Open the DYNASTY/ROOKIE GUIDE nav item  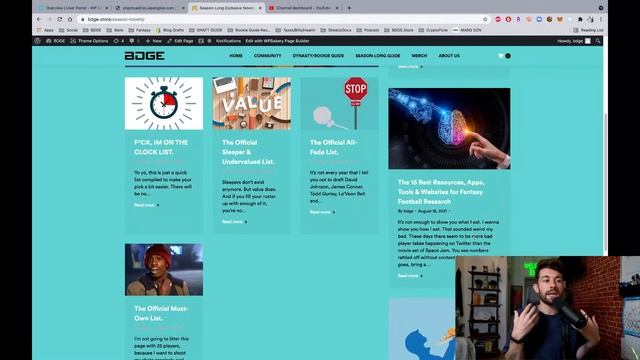[318, 56]
